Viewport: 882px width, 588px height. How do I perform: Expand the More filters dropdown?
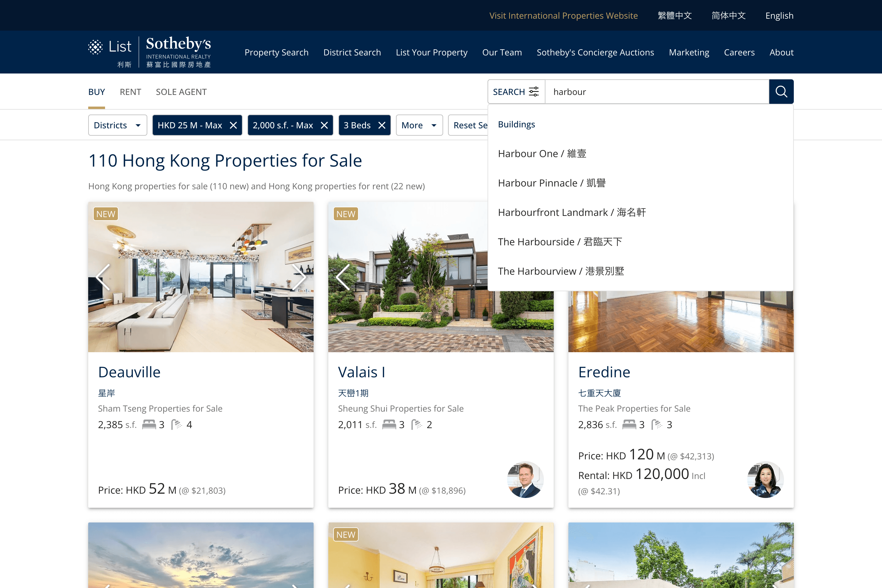(419, 124)
